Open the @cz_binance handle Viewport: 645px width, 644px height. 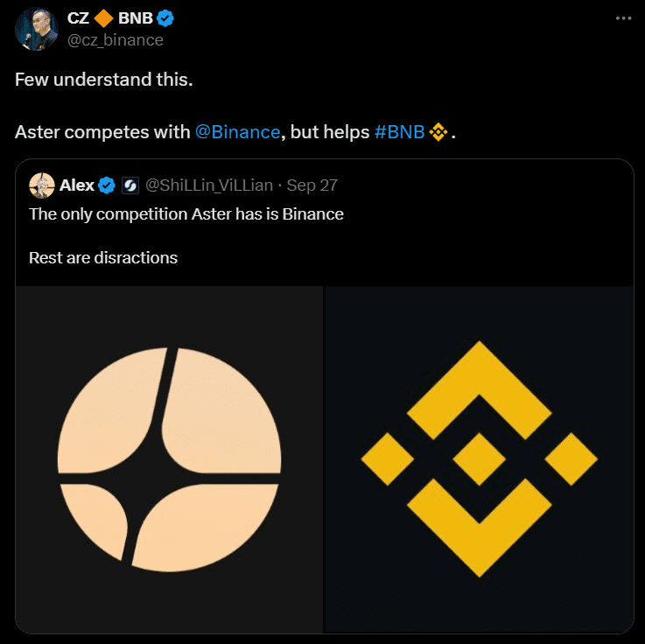[115, 40]
